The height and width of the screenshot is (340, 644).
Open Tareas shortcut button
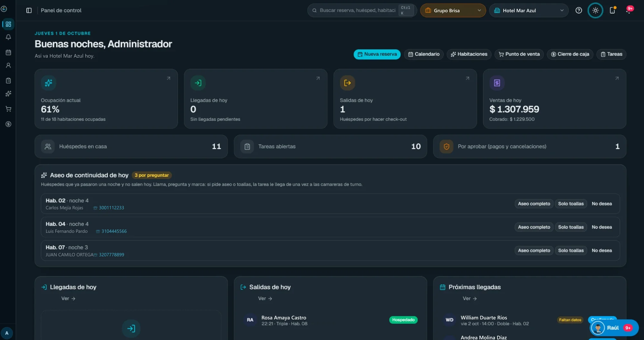(611, 54)
